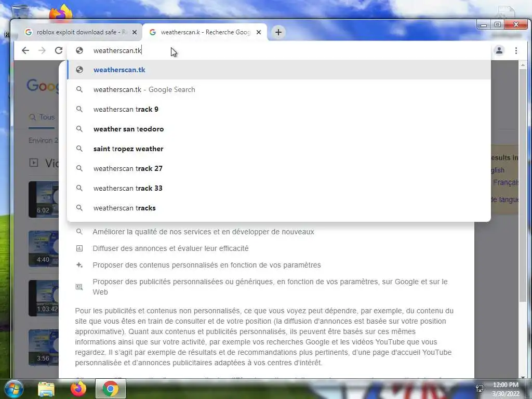532x399 pixels.
Task: Open the network icon in system tray
Action: 480,389
